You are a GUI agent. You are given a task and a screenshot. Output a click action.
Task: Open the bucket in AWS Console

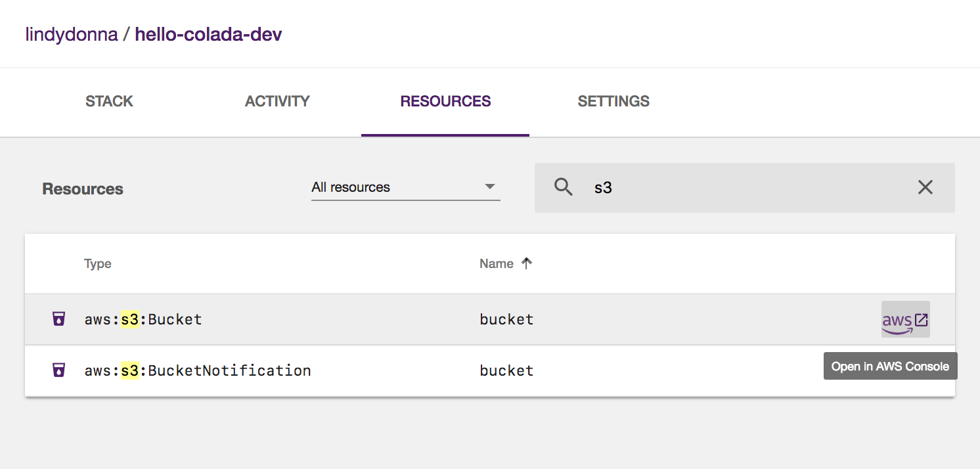[x=905, y=320]
